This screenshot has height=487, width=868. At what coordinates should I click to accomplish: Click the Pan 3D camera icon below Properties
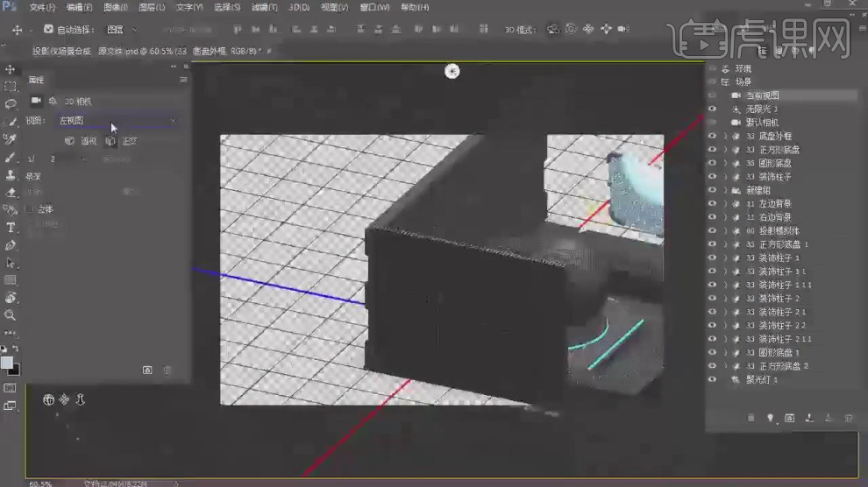[x=64, y=399]
